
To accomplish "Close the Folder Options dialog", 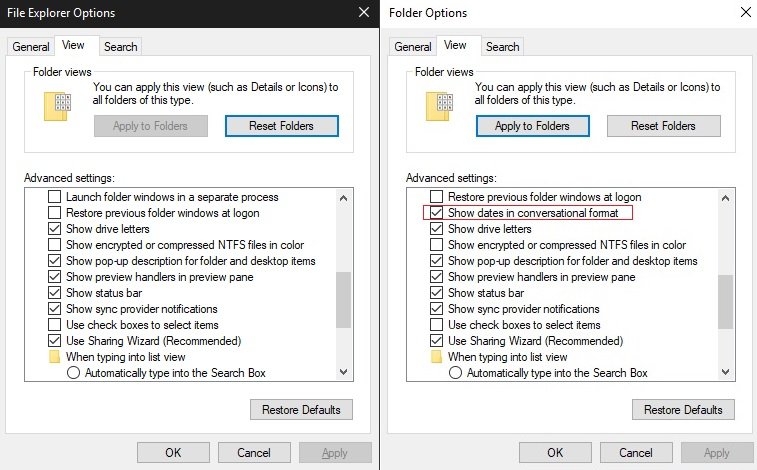I will [x=744, y=13].
